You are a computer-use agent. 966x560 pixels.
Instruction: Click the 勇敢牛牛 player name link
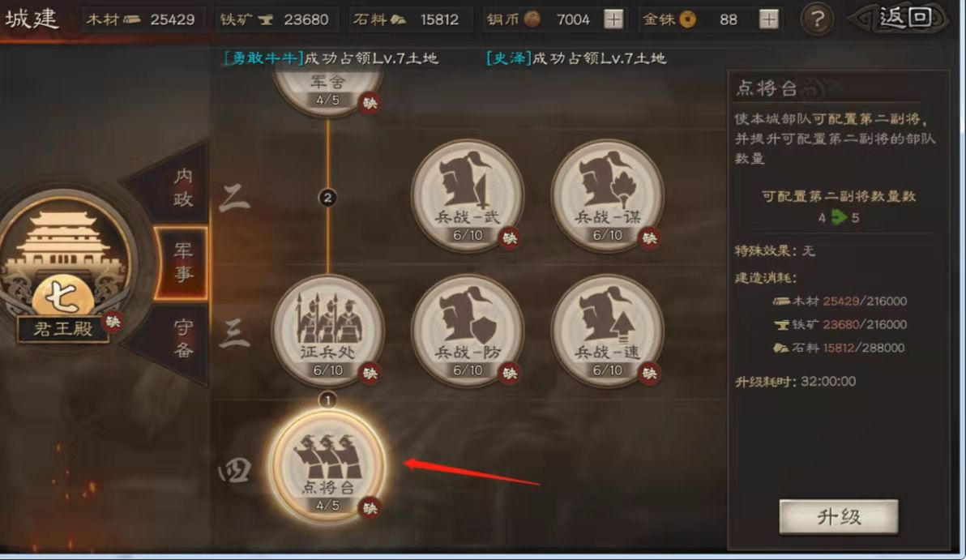click(263, 58)
